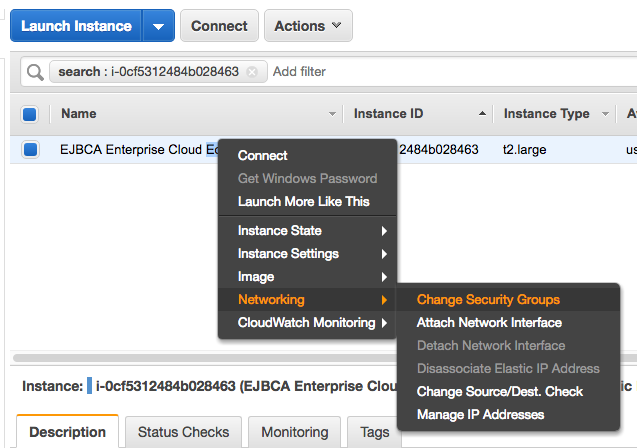Open the Launch Instance dropdown arrow
Screen dimensions: 637x448
click(x=158, y=26)
